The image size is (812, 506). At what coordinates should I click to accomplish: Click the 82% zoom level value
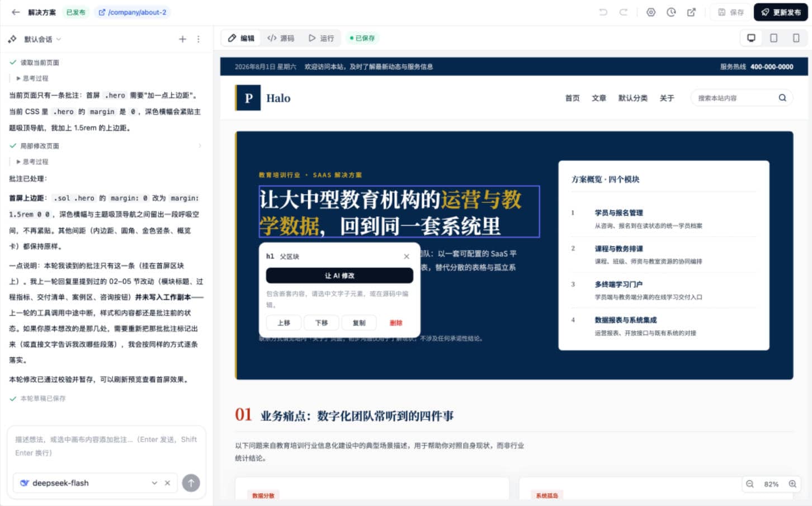point(771,484)
